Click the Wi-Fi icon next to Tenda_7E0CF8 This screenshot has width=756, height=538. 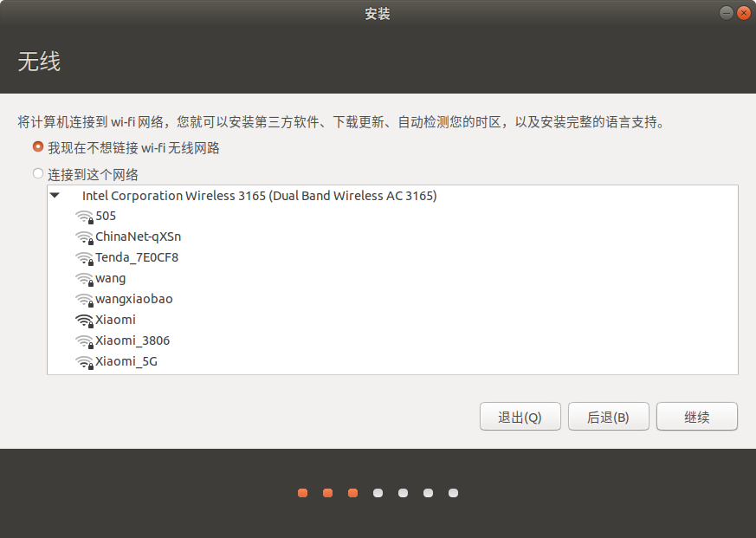click(x=84, y=258)
